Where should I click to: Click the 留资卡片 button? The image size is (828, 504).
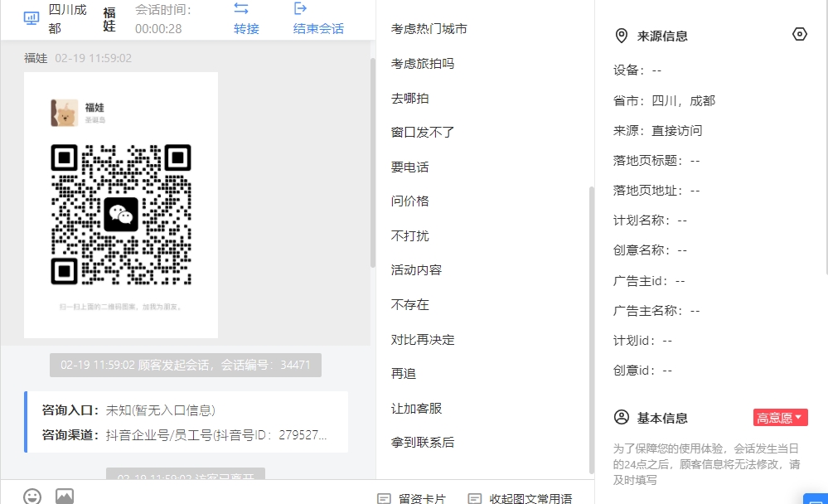411,498
